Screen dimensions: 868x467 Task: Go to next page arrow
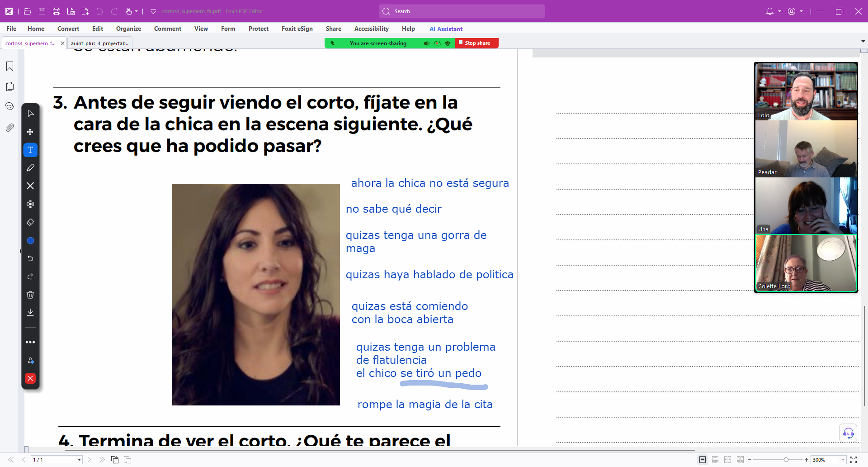tap(90, 460)
